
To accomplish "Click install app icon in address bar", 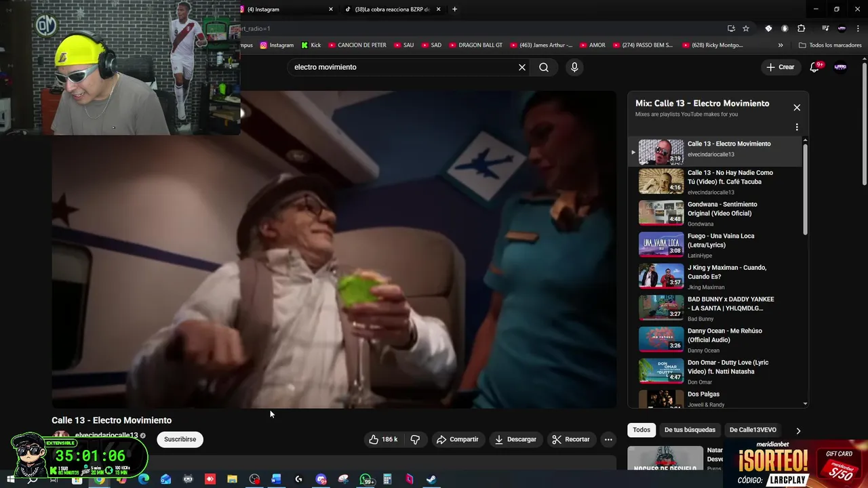I will coord(731,28).
